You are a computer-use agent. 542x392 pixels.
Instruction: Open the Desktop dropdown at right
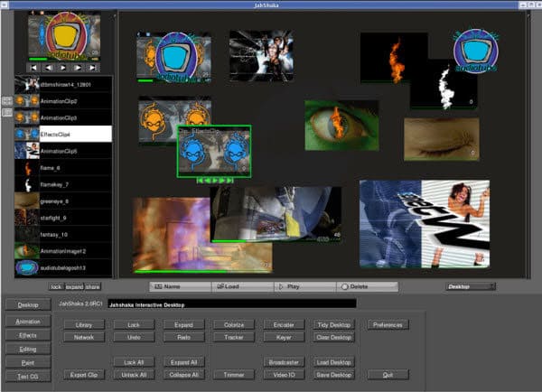pyautogui.click(x=471, y=286)
